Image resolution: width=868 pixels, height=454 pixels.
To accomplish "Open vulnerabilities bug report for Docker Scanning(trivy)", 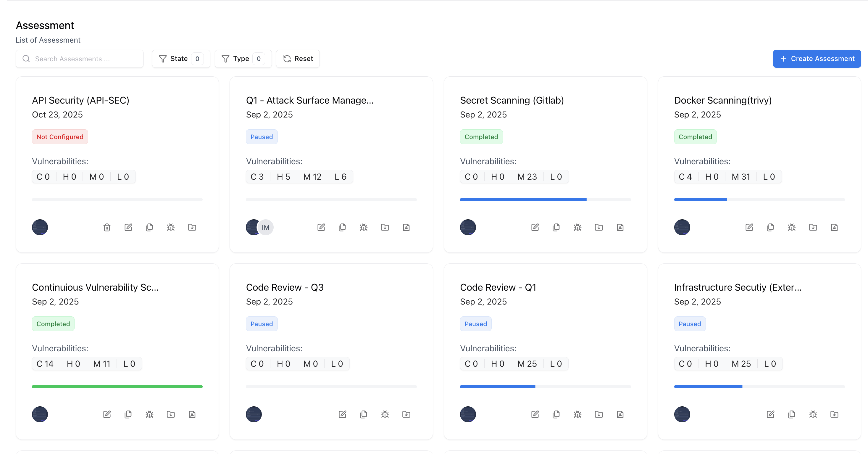I will pos(791,227).
